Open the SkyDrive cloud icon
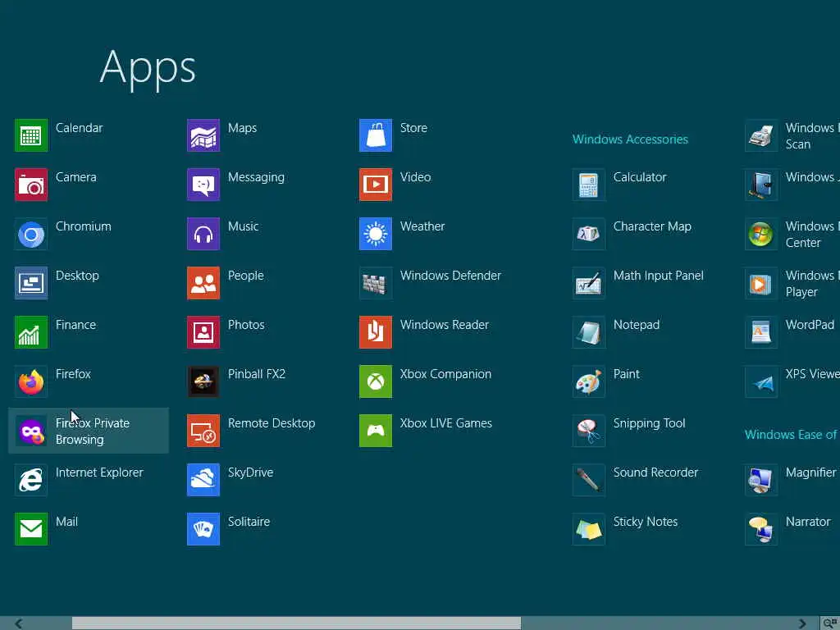Viewport: 840px width, 630px height. (203, 481)
